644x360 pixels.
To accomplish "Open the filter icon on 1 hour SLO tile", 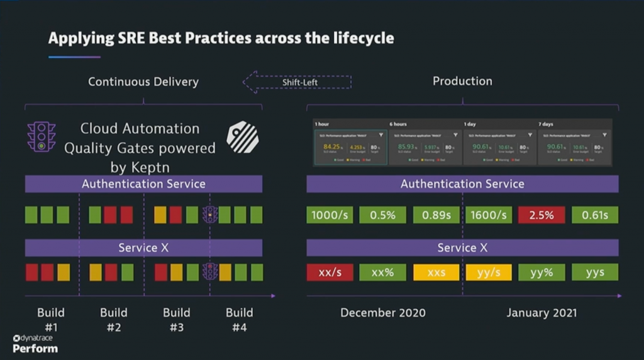I will (381, 135).
